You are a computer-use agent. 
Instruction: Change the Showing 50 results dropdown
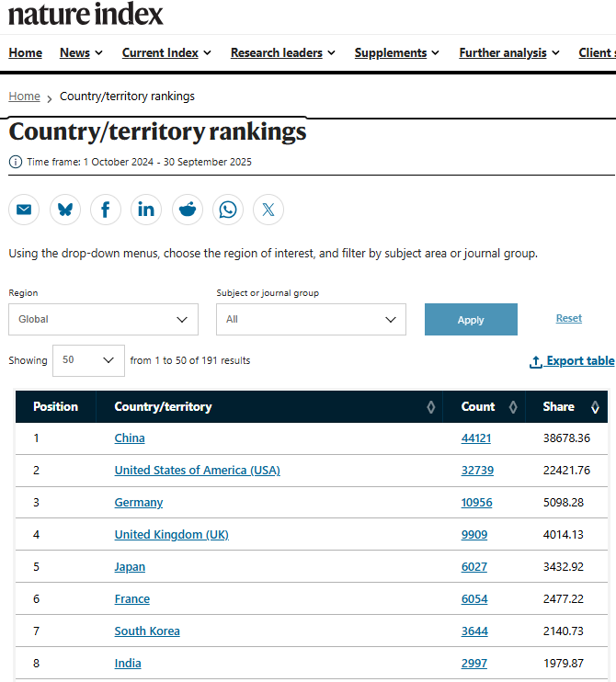[88, 360]
